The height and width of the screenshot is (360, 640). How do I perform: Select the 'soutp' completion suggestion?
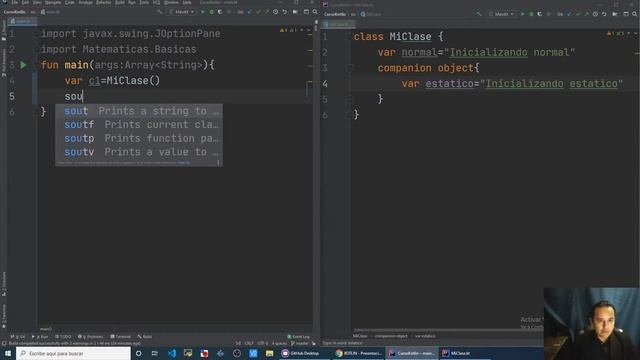[139, 138]
